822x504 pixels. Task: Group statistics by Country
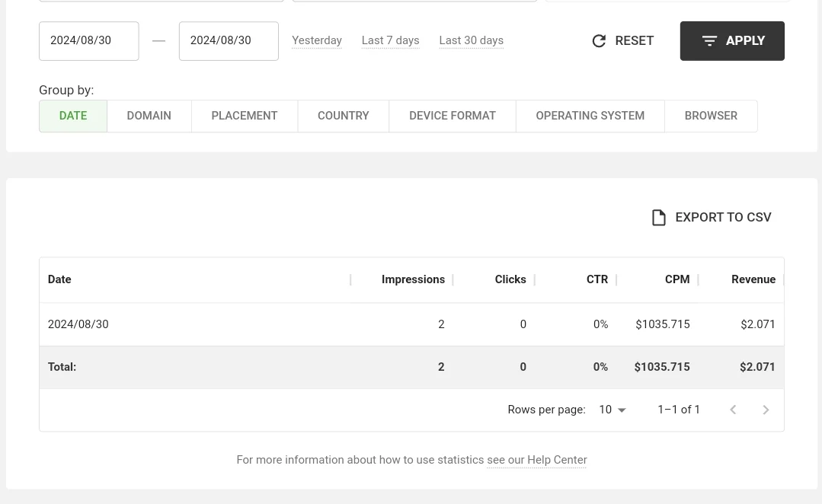click(344, 116)
